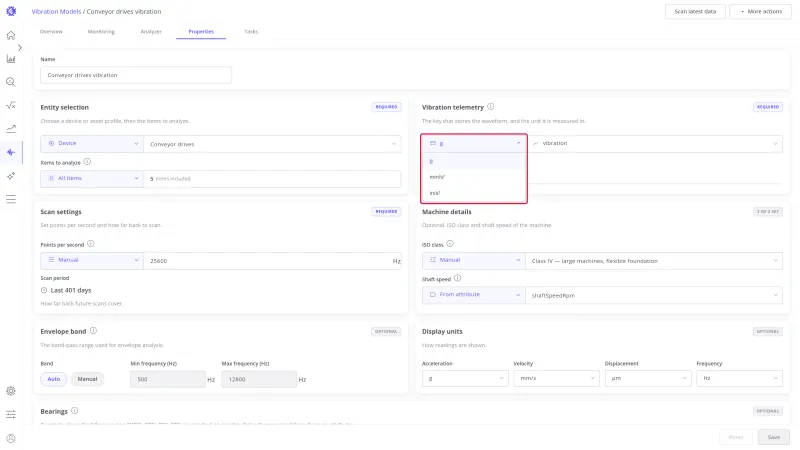Open the shaftSpeedRpm attribute dropdown
The height and width of the screenshot is (450, 800).
click(654, 295)
